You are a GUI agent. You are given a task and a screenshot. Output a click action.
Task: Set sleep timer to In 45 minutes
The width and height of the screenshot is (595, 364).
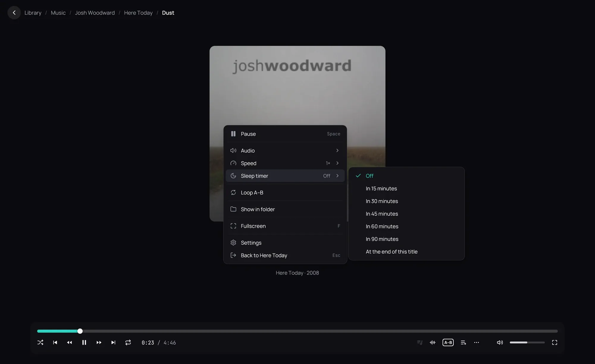[406, 214]
